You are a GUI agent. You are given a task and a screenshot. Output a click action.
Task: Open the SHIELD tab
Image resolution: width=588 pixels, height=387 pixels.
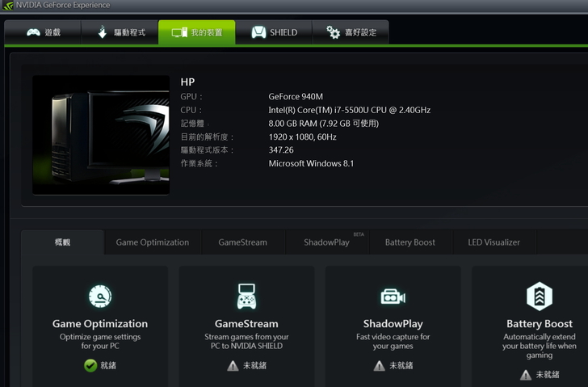[x=274, y=32]
